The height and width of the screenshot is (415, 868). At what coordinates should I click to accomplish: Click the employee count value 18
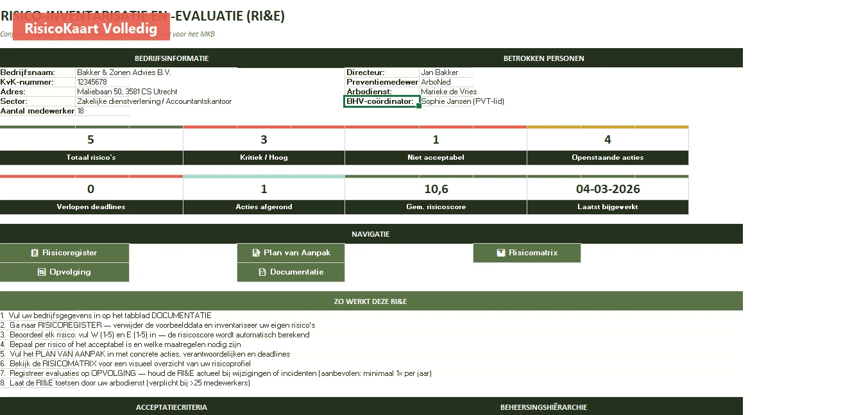tap(81, 111)
